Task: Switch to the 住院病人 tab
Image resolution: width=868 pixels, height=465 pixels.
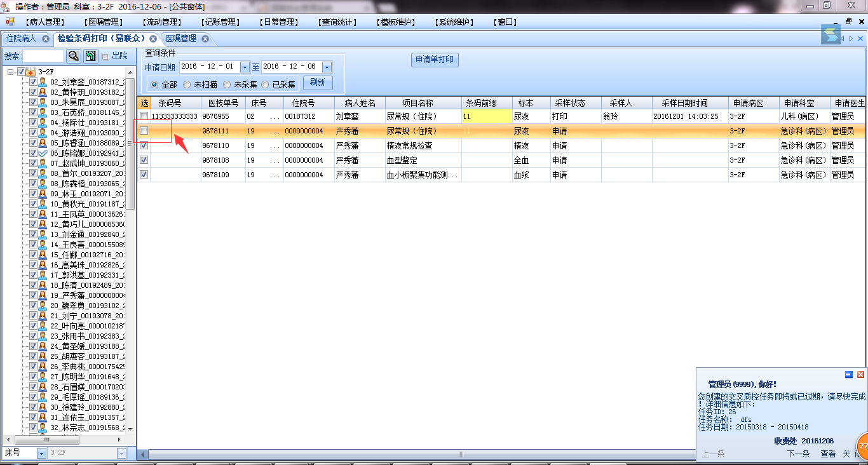Action: pyautogui.click(x=22, y=39)
